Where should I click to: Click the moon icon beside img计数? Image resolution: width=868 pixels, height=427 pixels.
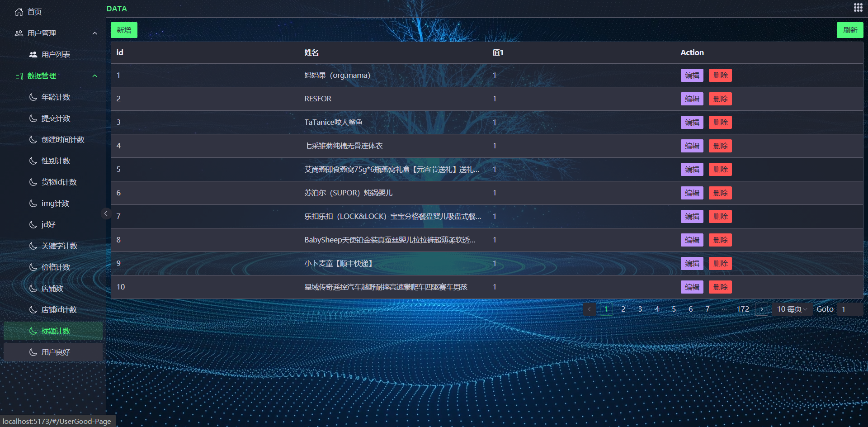pyautogui.click(x=33, y=203)
